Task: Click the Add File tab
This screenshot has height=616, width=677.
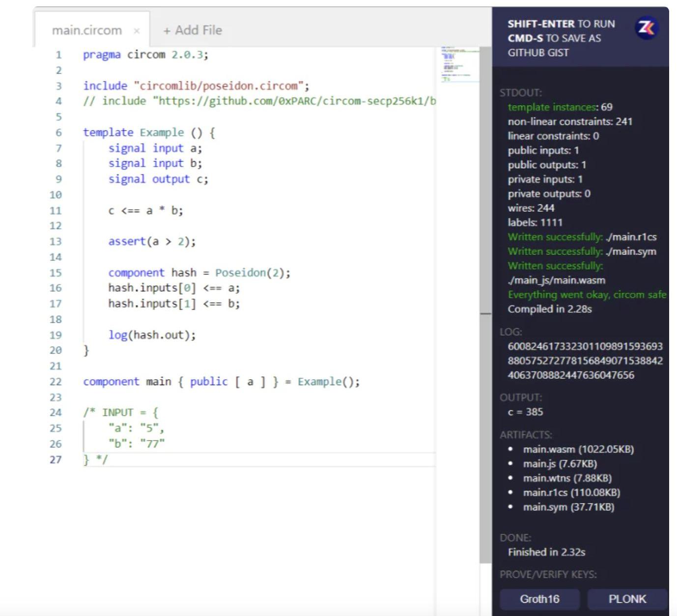Action: point(193,30)
